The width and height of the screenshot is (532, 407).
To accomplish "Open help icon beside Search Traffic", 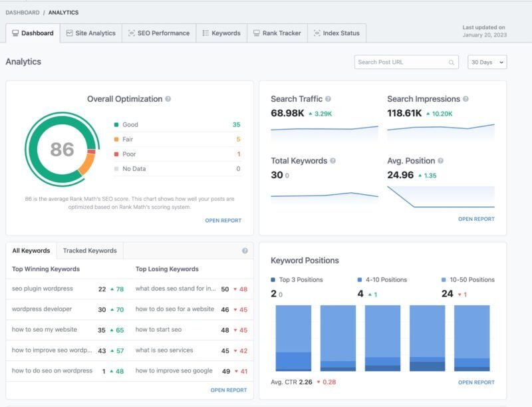I will pyautogui.click(x=328, y=98).
